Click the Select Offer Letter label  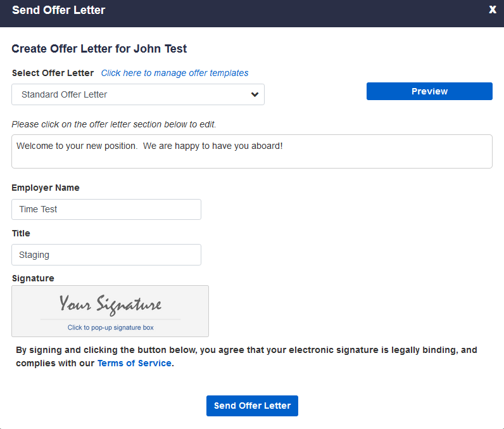pyautogui.click(x=53, y=73)
